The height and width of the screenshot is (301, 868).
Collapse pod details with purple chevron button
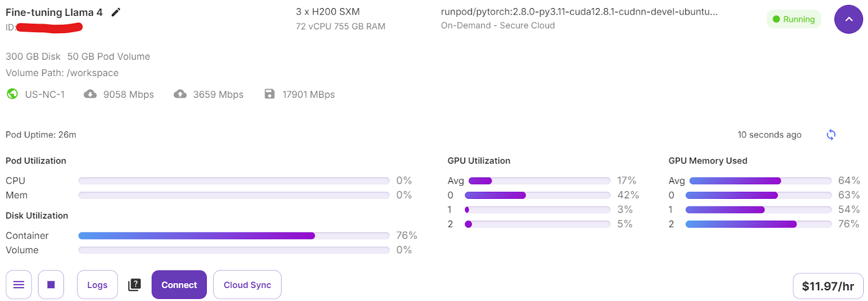pos(848,20)
